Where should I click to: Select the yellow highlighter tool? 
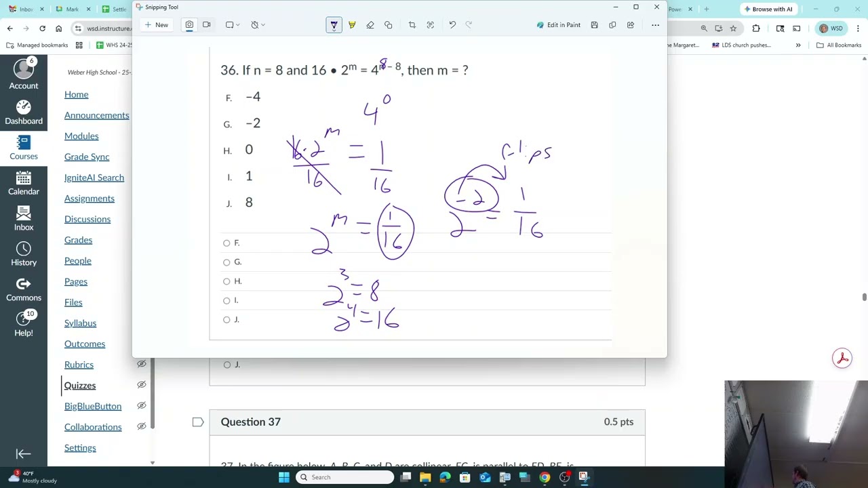coord(352,25)
